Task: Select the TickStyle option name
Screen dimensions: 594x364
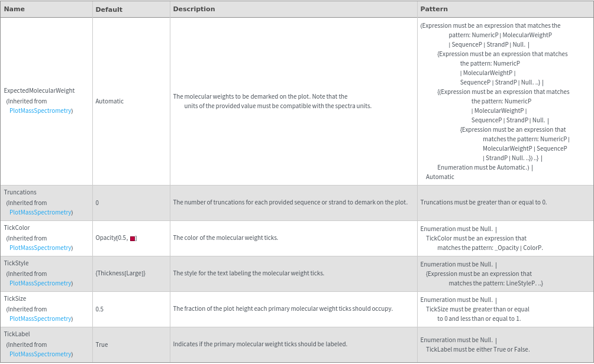Action: pos(16,263)
